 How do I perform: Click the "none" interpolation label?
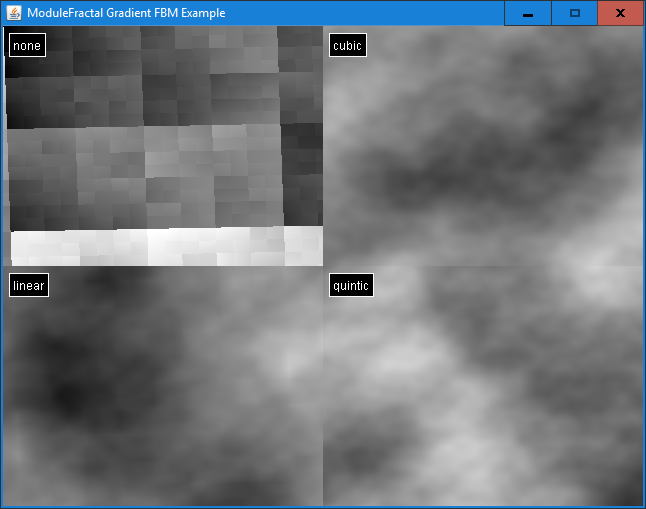click(x=27, y=46)
